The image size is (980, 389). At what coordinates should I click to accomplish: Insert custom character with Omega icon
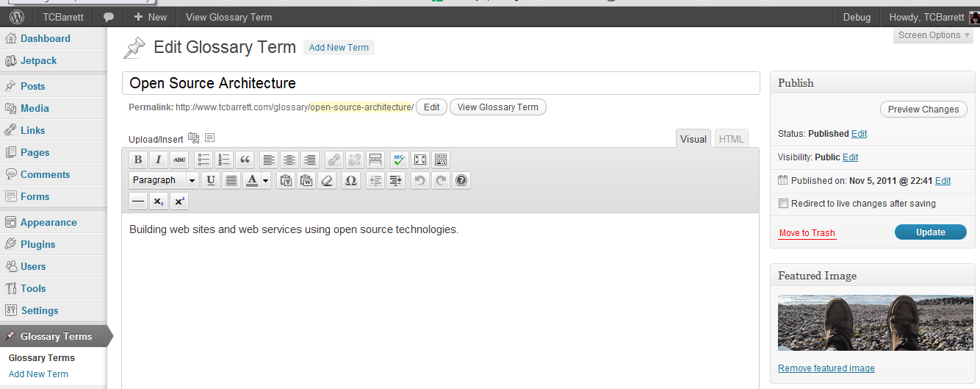(351, 180)
